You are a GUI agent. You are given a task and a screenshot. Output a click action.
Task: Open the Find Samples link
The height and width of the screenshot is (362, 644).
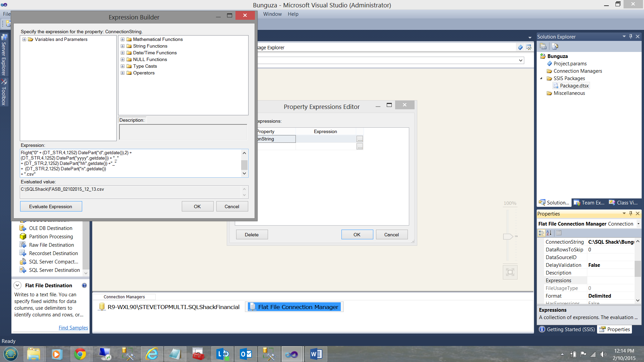(x=73, y=328)
